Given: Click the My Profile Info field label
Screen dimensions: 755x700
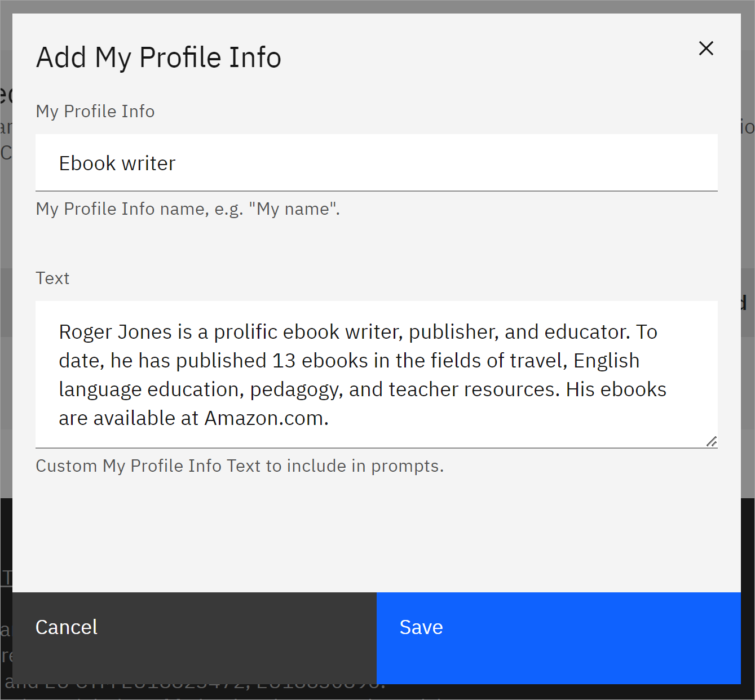Looking at the screenshot, I should [x=95, y=111].
